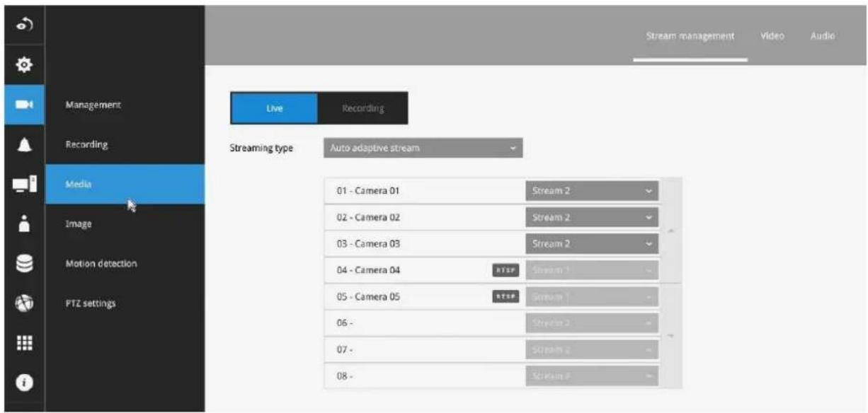Open stream dropdown for Camera 03
Viewport: 868px width, 413px height.
tap(592, 243)
